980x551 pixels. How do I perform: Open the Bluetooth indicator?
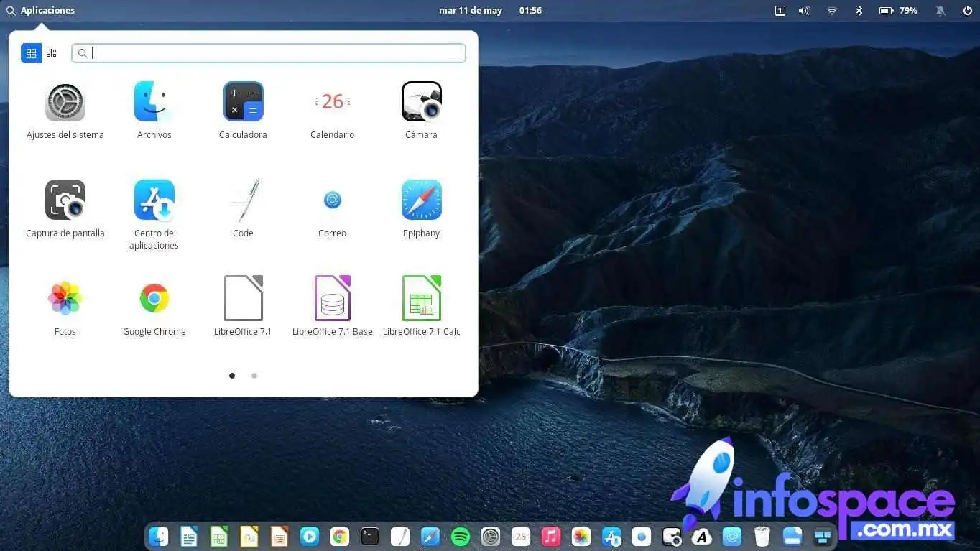coord(859,11)
